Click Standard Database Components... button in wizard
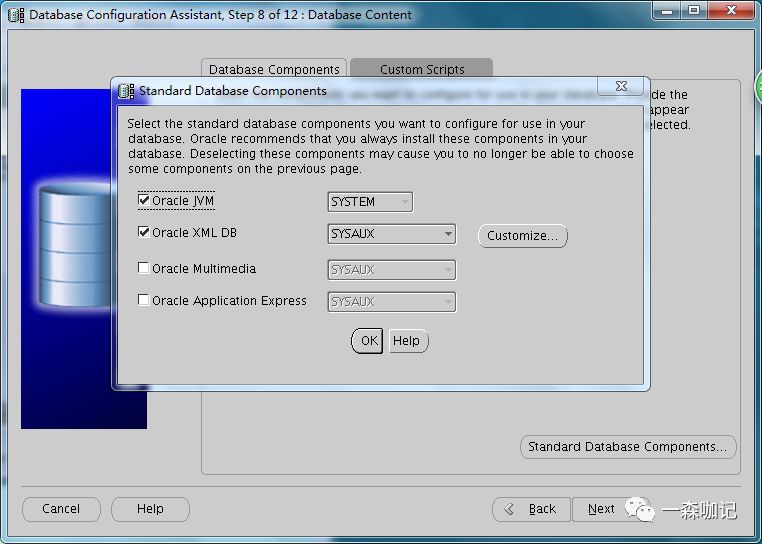Viewport: 762px width, 544px height. pos(628,446)
